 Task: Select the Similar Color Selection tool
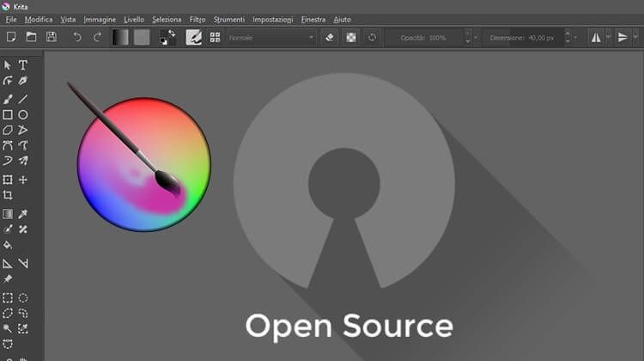23,328
